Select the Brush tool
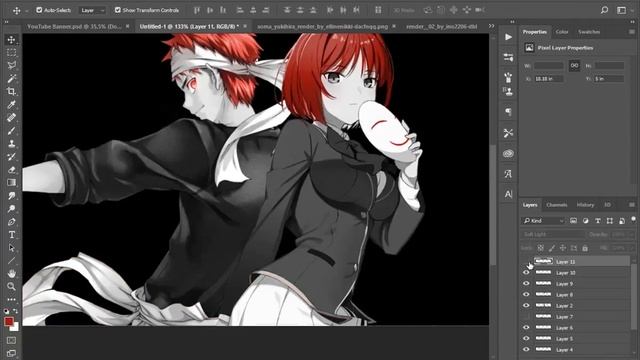Viewport: 640px width, 360px height. 11,131
